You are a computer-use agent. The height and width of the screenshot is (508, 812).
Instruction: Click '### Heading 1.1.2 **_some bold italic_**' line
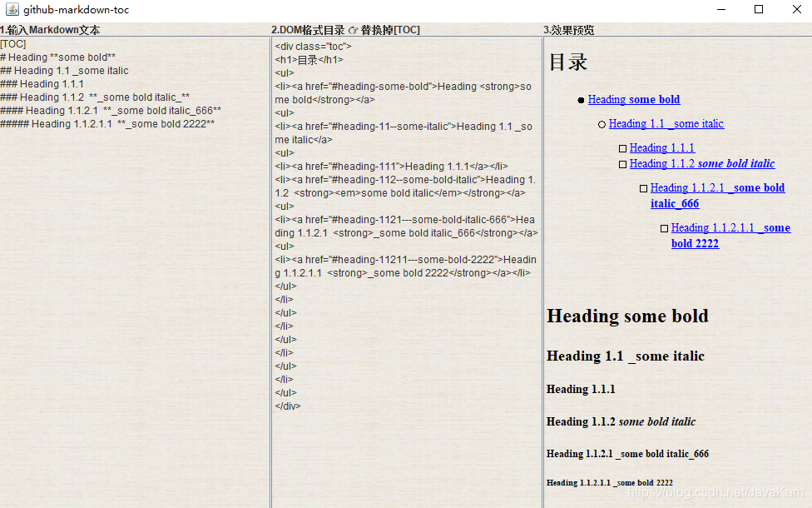pos(95,97)
